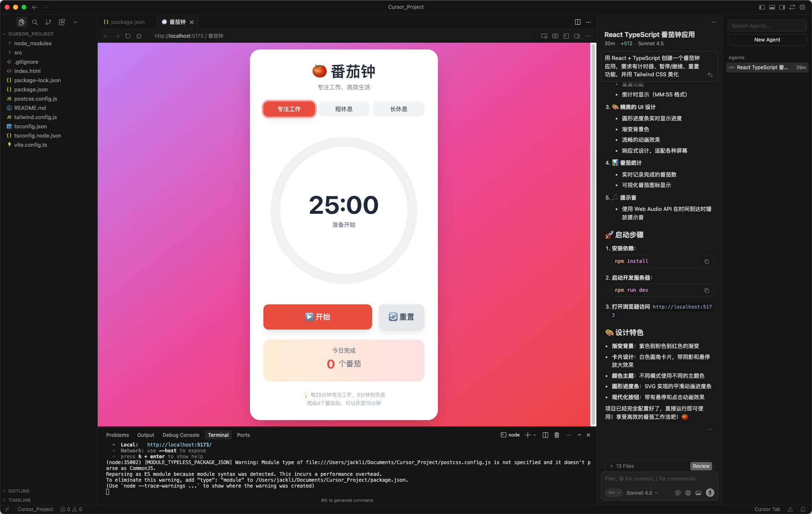Reload the browser preview page
The image size is (812, 514).
(128, 36)
